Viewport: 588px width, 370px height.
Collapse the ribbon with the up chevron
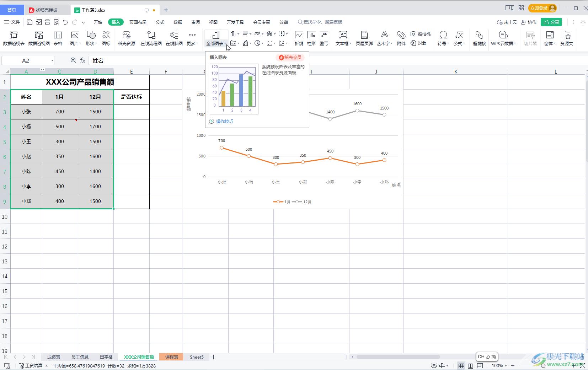tap(583, 22)
